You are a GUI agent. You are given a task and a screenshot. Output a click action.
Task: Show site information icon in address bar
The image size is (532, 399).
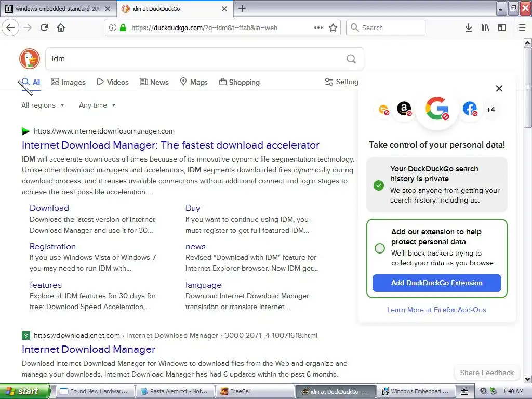(x=113, y=28)
